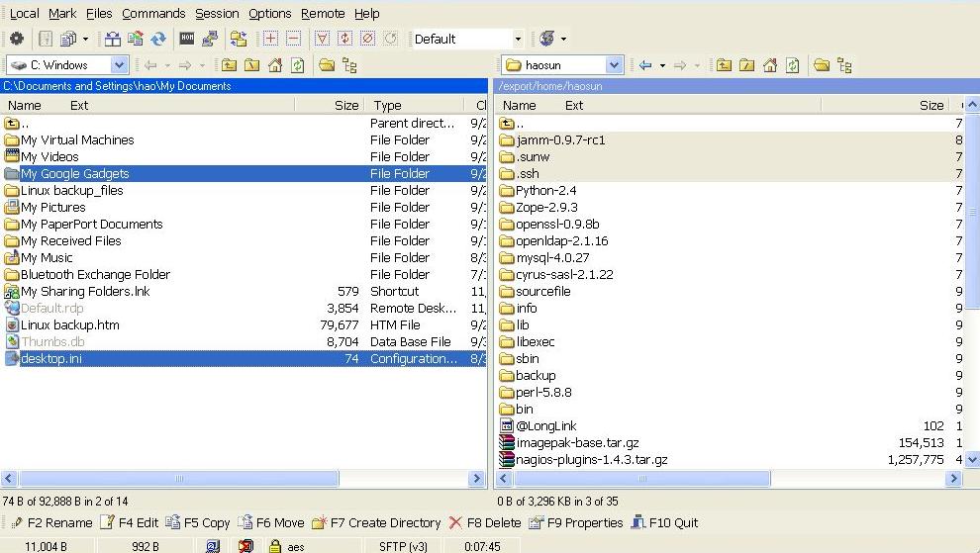The height and width of the screenshot is (553, 980).
Task: Refresh the remote panel directory listing
Action: (x=792, y=65)
